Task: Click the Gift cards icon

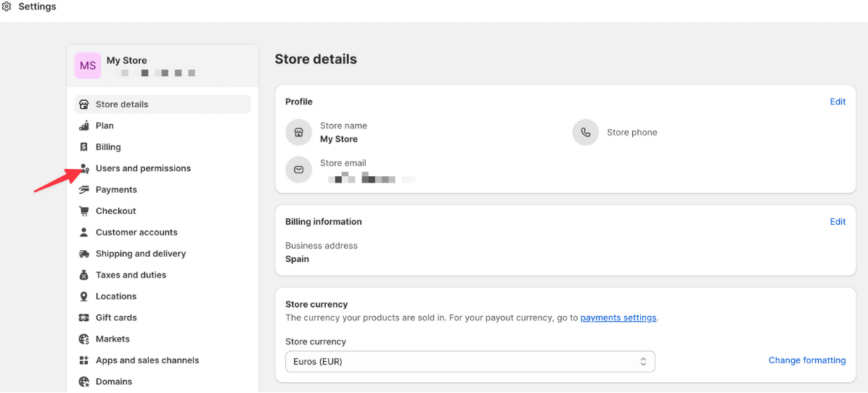Action: click(83, 318)
